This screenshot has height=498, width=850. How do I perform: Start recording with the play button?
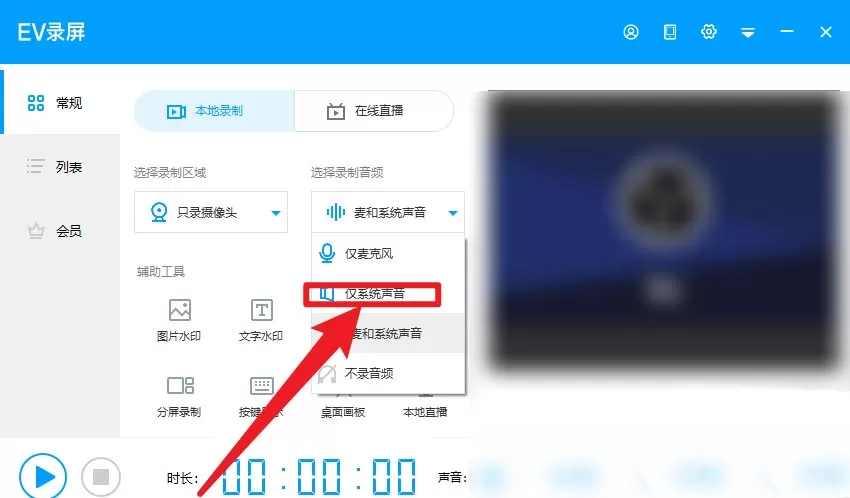point(43,476)
